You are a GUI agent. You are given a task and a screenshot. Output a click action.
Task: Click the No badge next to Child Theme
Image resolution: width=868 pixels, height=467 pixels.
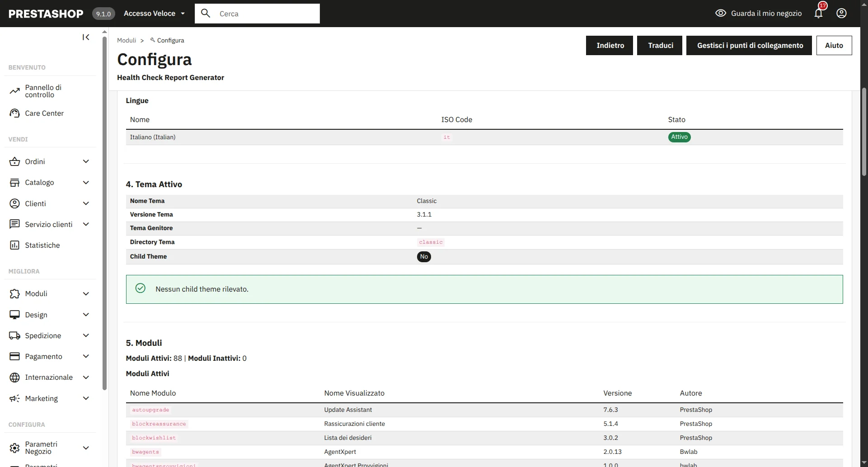coord(424,256)
